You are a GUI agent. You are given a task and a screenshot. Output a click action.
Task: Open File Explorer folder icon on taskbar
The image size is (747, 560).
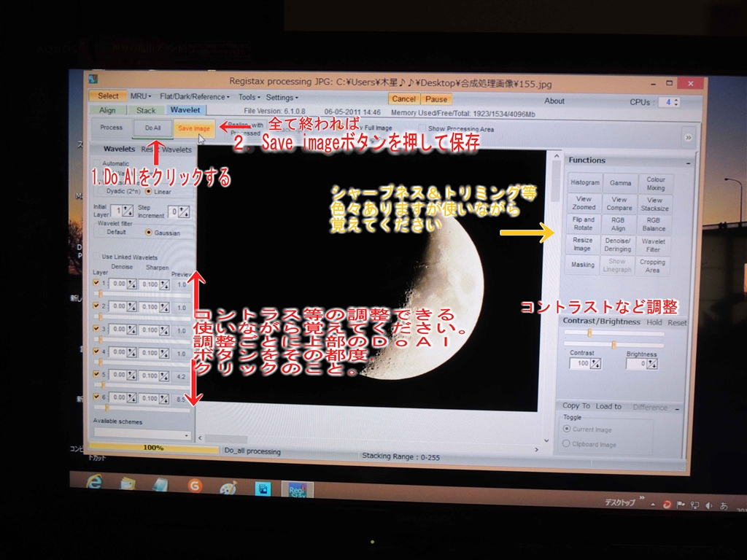pos(128,483)
